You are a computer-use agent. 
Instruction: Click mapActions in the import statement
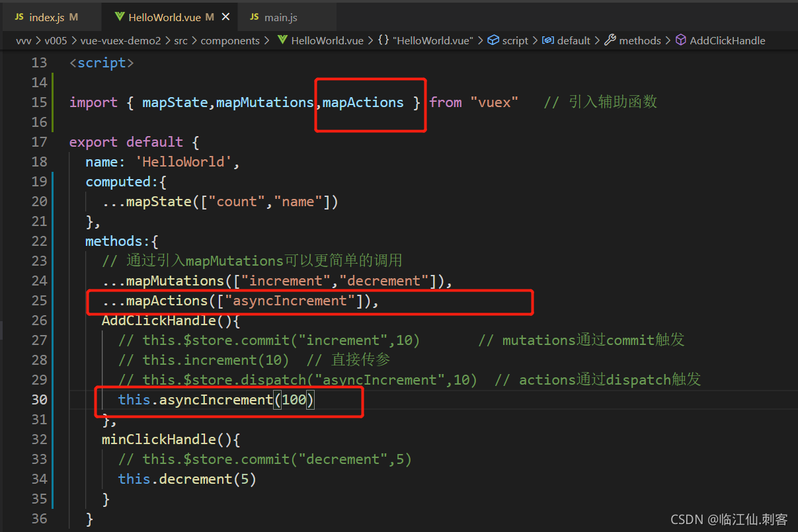(x=363, y=102)
